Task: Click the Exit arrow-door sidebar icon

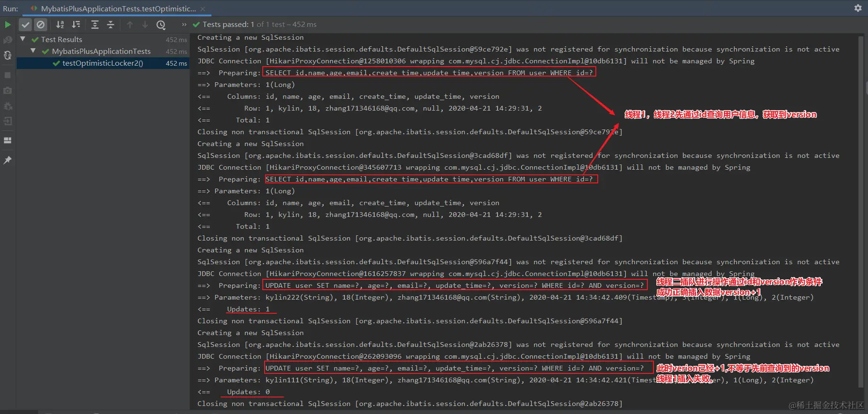Action: click(x=8, y=121)
